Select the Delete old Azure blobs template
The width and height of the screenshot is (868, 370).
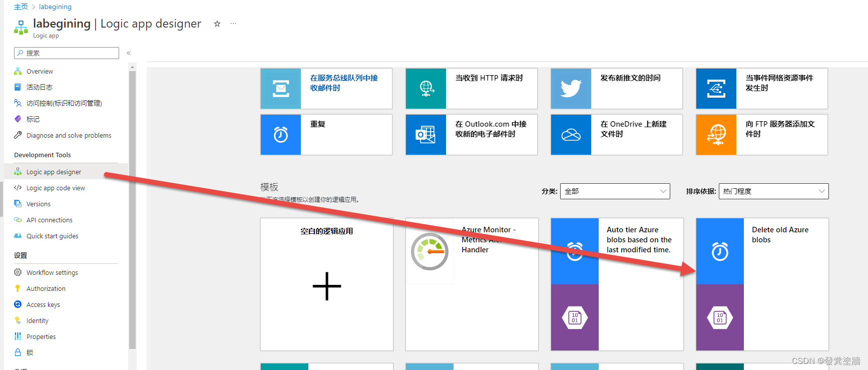pyautogui.click(x=762, y=284)
